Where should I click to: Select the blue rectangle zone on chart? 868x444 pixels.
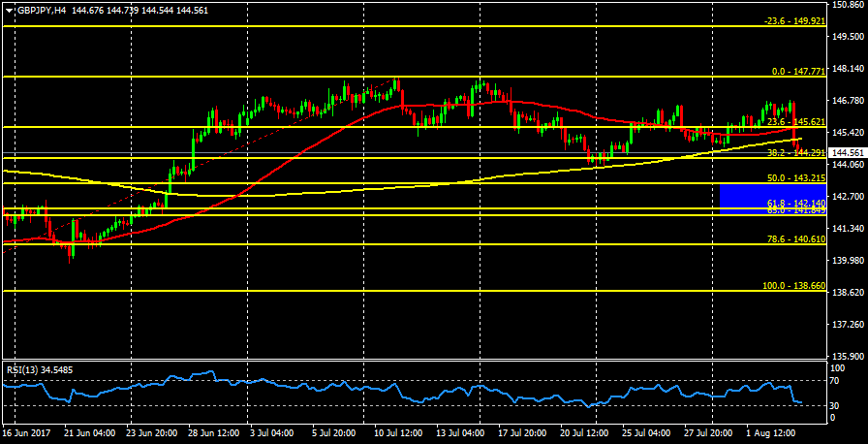[771, 198]
